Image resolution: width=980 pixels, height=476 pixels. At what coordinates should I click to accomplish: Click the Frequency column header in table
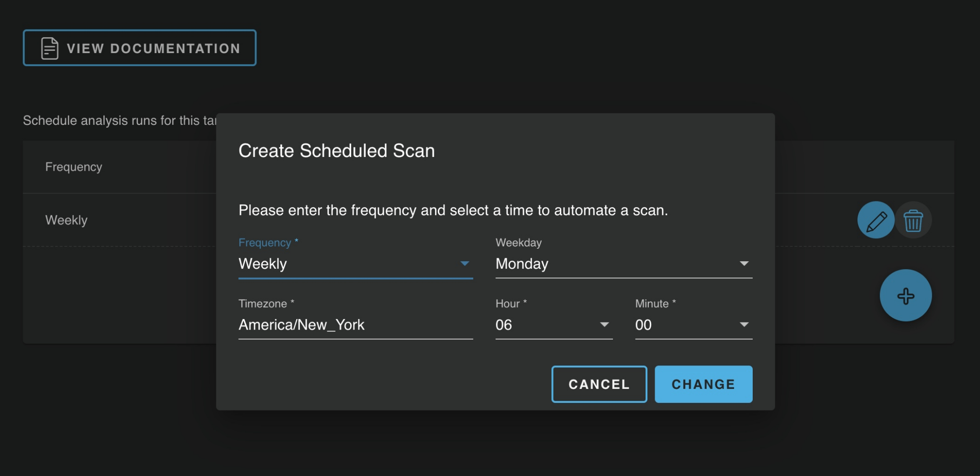74,167
